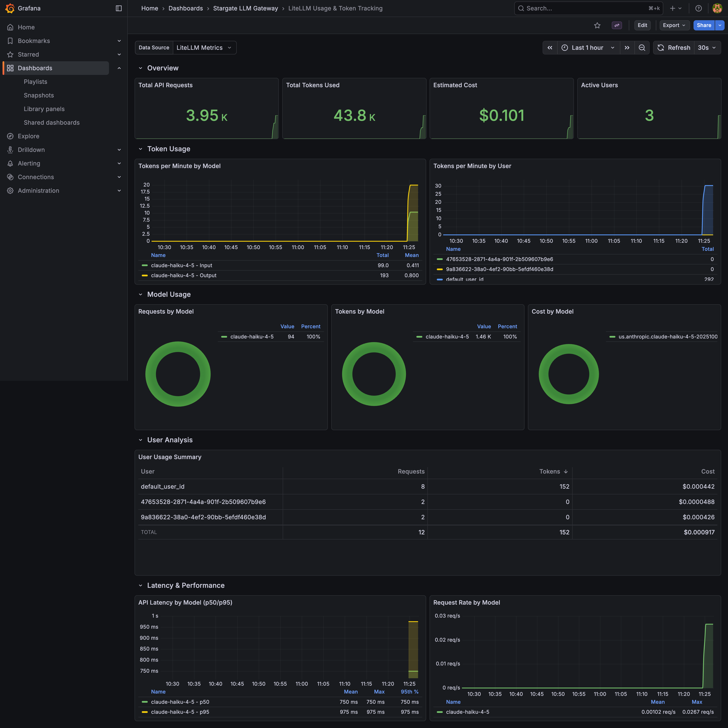This screenshot has width=728, height=728.
Task: Expand the Drilldown chevron
Action: pyautogui.click(x=119, y=150)
